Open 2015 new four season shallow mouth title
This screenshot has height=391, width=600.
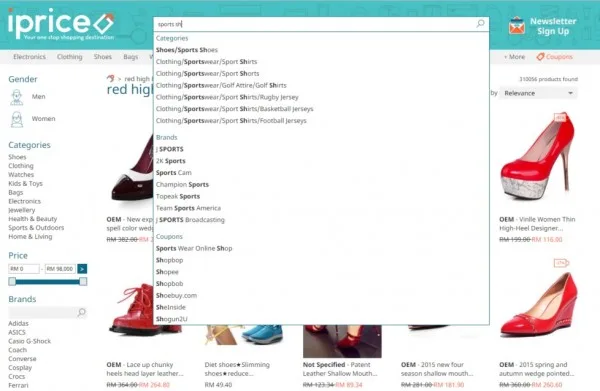pos(437,369)
